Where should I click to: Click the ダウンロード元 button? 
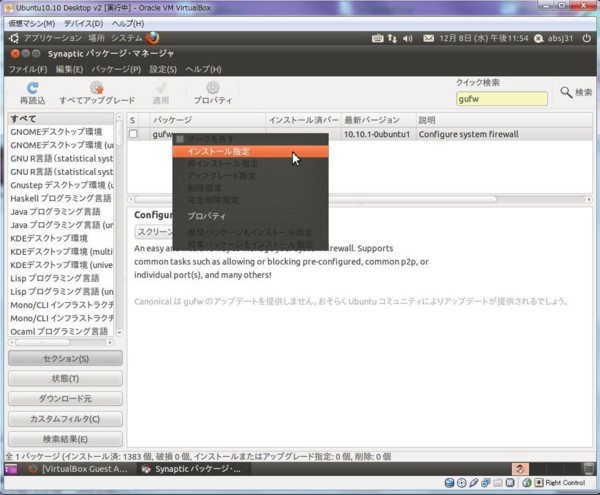[65, 399]
